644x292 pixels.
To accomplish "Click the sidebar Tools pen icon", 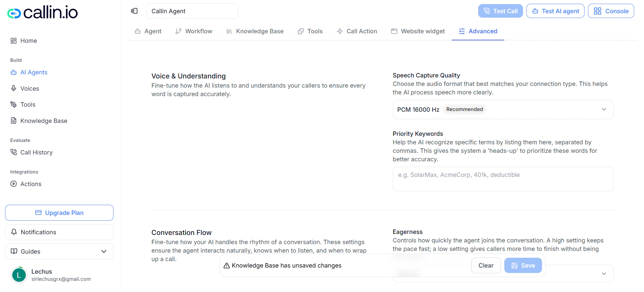I will pos(14,105).
